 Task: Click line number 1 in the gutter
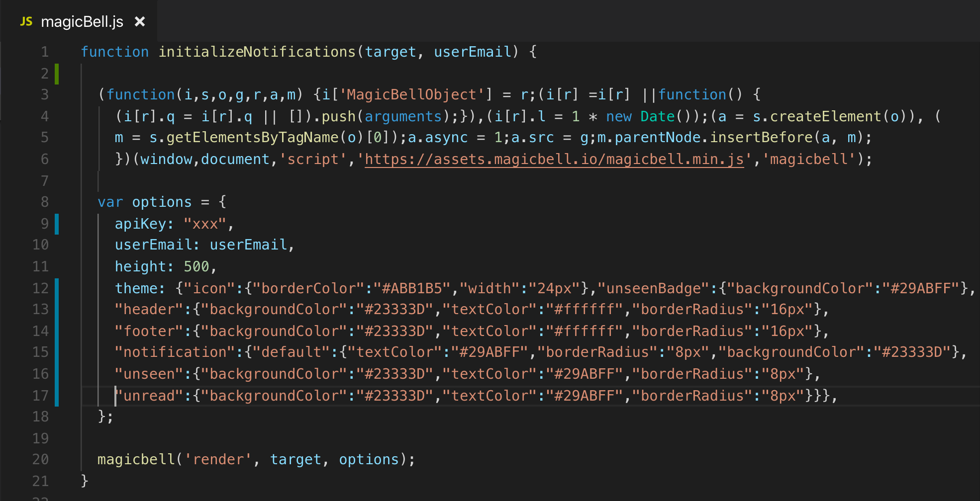(45, 52)
